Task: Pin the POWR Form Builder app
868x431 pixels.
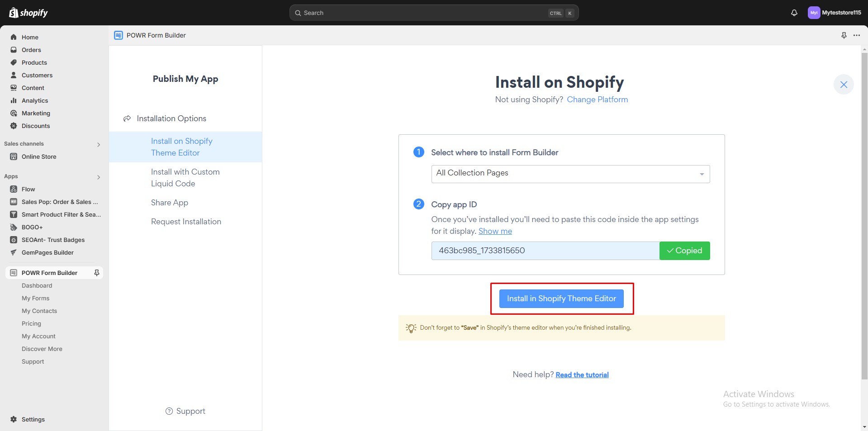Action: [x=96, y=273]
